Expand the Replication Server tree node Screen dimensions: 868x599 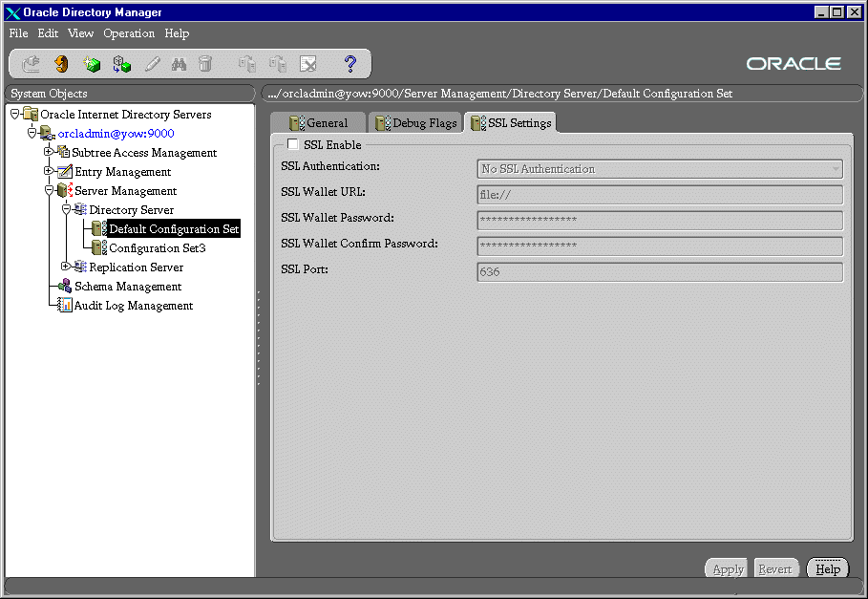[66, 267]
